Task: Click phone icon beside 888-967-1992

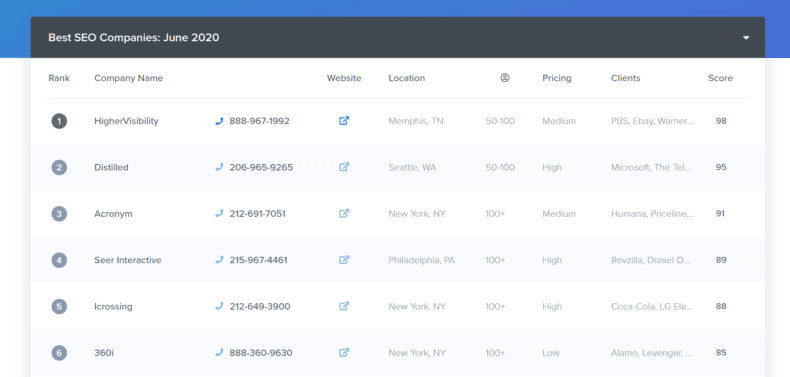Action: tap(219, 121)
